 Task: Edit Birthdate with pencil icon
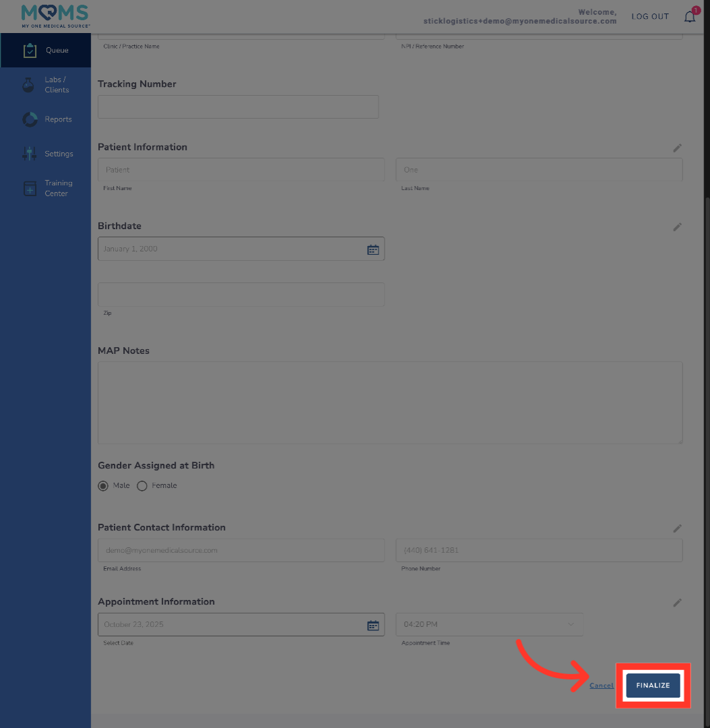677,226
